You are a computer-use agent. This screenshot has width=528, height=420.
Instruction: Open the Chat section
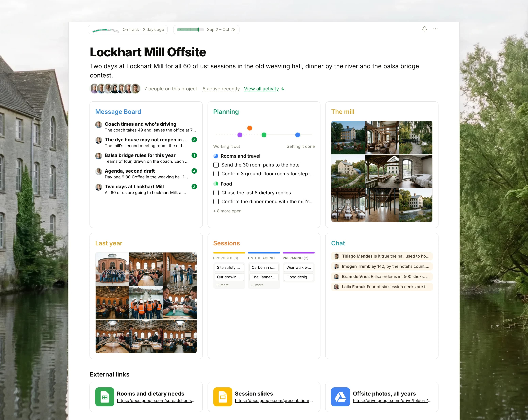point(338,243)
